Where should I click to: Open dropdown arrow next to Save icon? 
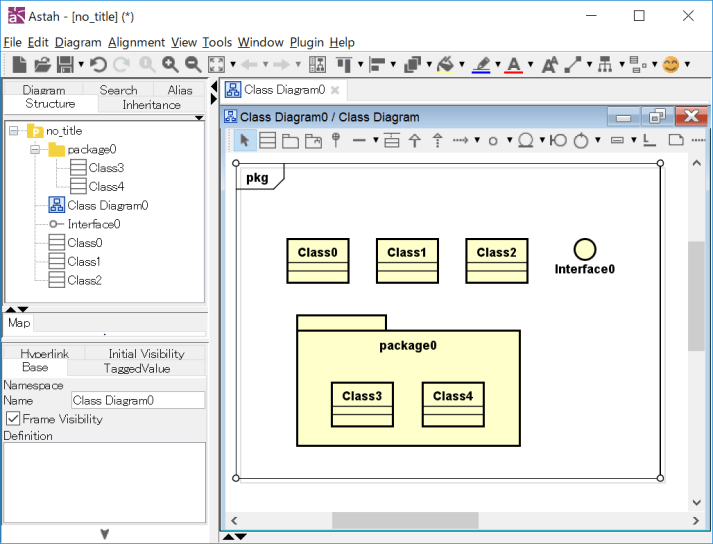tap(80, 65)
